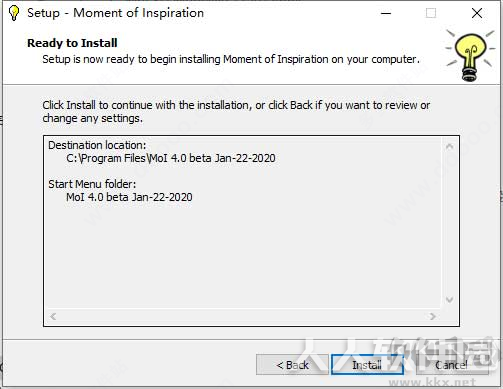Click the disabled maximize button
The width and height of the screenshot is (503, 389).
(431, 13)
